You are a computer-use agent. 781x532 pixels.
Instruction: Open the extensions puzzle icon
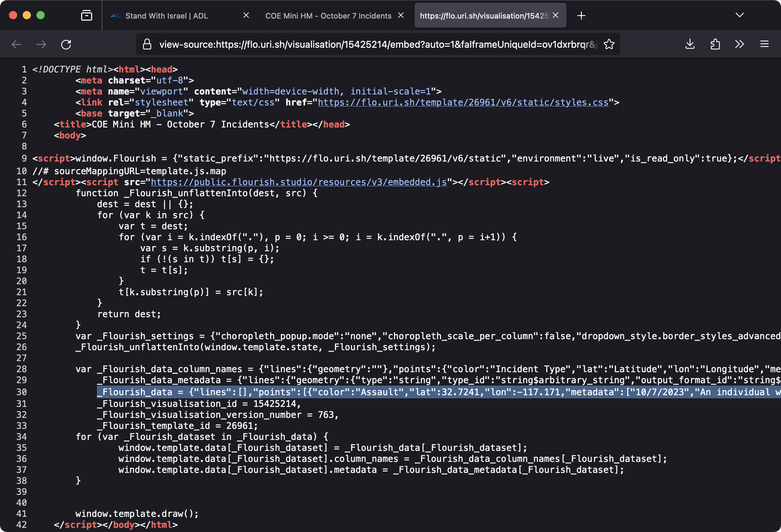point(715,44)
